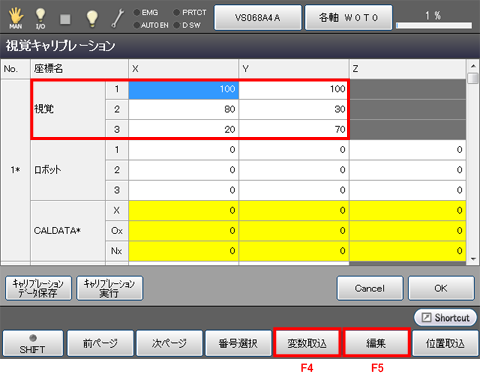The height and width of the screenshot is (374, 480).
Task: Click CALDATA Ox row yellow Y cell
Action: coord(294,231)
